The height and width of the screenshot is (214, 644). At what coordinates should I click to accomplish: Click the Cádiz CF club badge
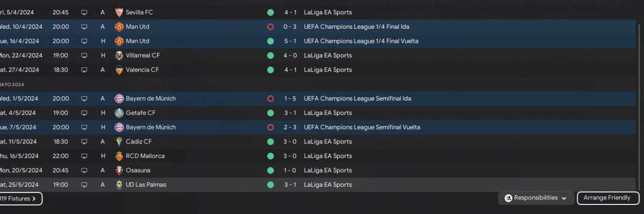tap(119, 141)
